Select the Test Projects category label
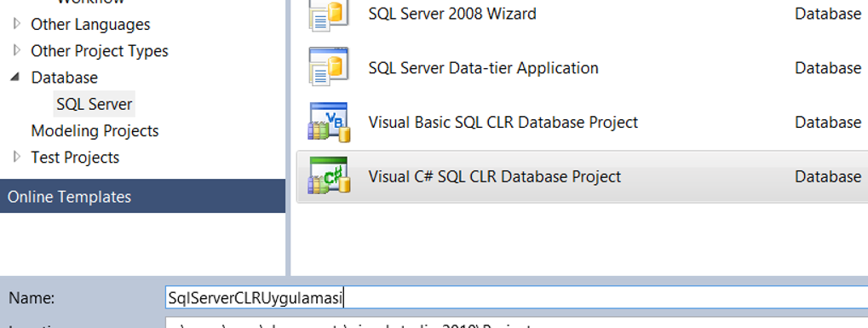 (x=75, y=158)
